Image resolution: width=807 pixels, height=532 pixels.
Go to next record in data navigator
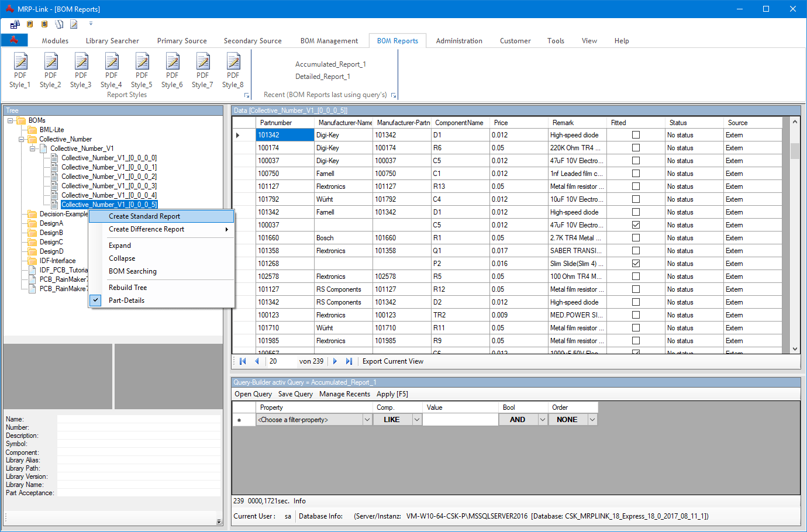(x=335, y=361)
